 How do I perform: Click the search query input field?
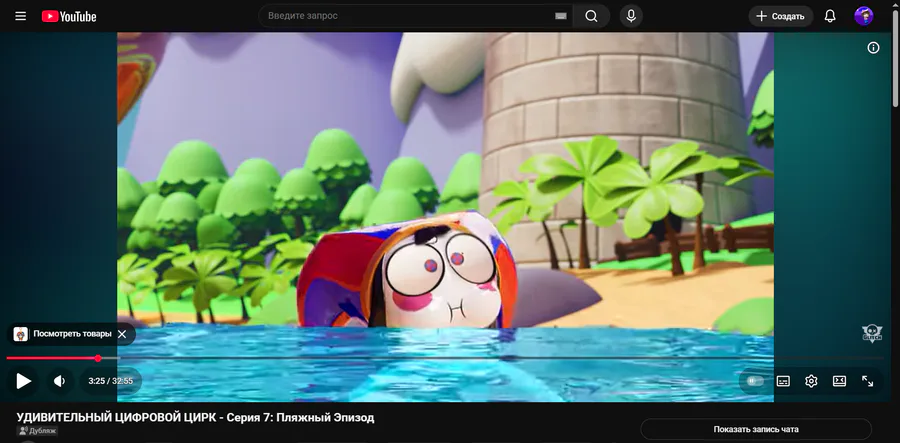(408, 16)
